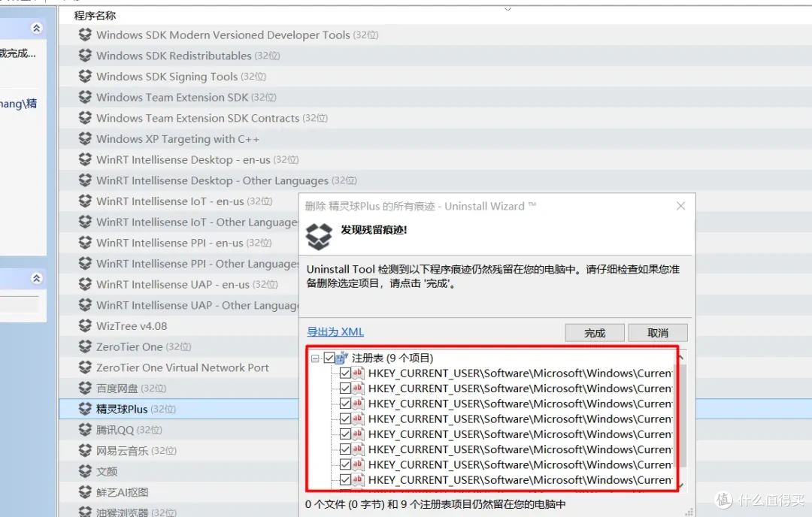The height and width of the screenshot is (517, 812).
Task: Uncheck the third HKEY_CURRENT_USER registry entry checkbox
Action: pyautogui.click(x=345, y=403)
